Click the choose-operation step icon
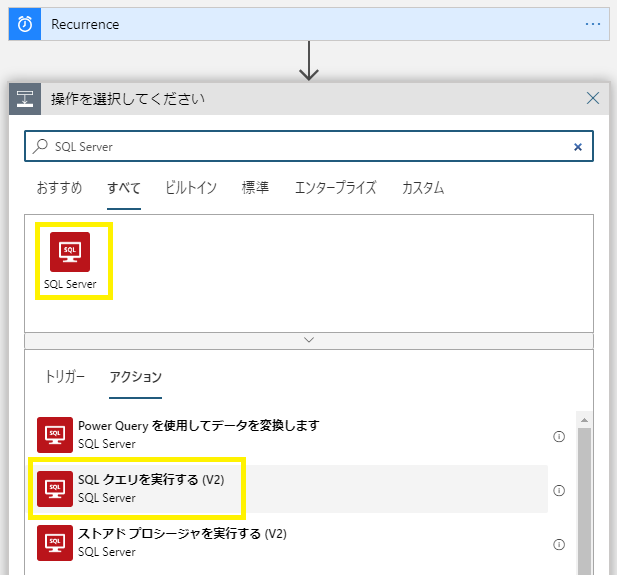 click(25, 99)
